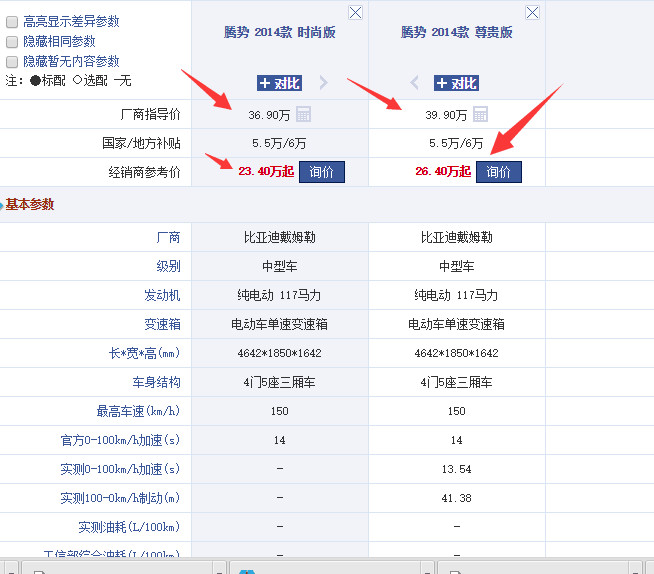Viewport: 654px width, 574px height.
Task: Click the 级别 parameter label
Action: pyautogui.click(x=168, y=266)
